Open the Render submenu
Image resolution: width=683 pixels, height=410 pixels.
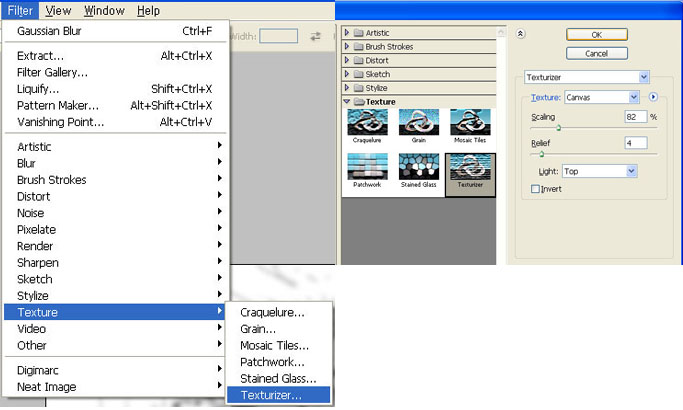(x=115, y=246)
